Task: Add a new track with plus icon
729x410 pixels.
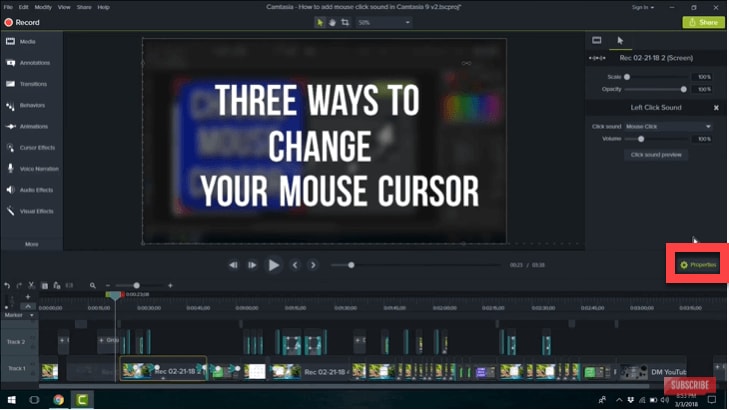Action: coord(28,297)
